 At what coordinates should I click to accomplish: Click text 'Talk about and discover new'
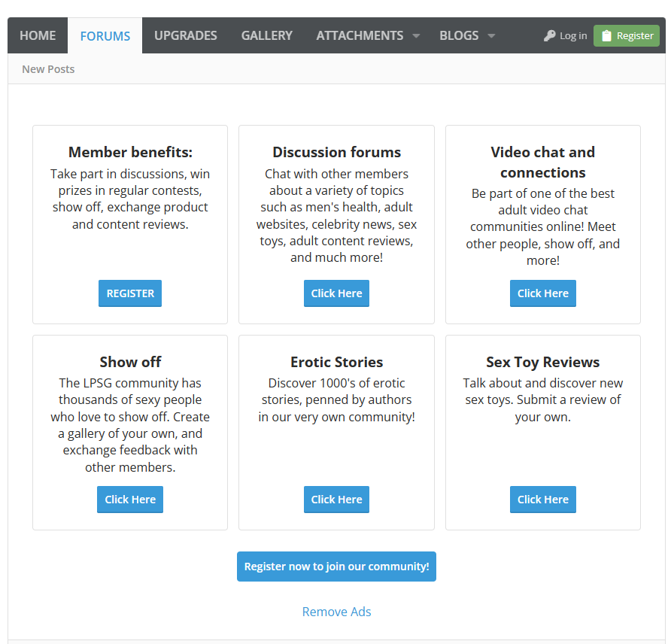(x=543, y=383)
